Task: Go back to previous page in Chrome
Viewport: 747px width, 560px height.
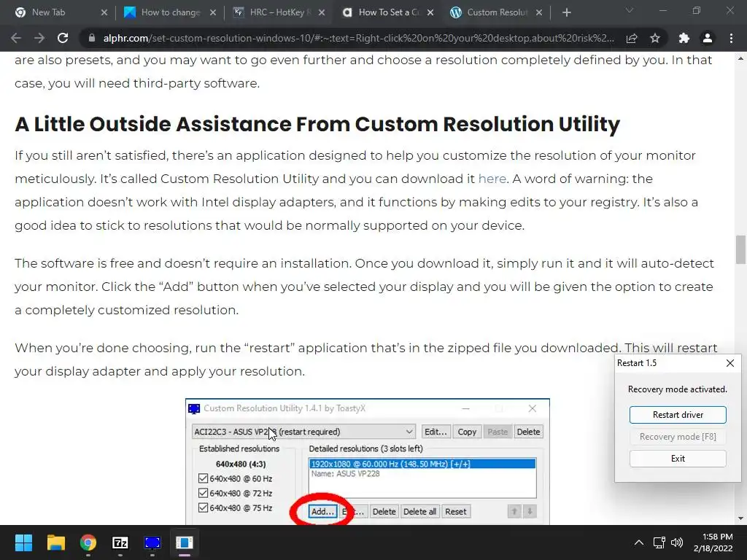Action: tap(16, 38)
